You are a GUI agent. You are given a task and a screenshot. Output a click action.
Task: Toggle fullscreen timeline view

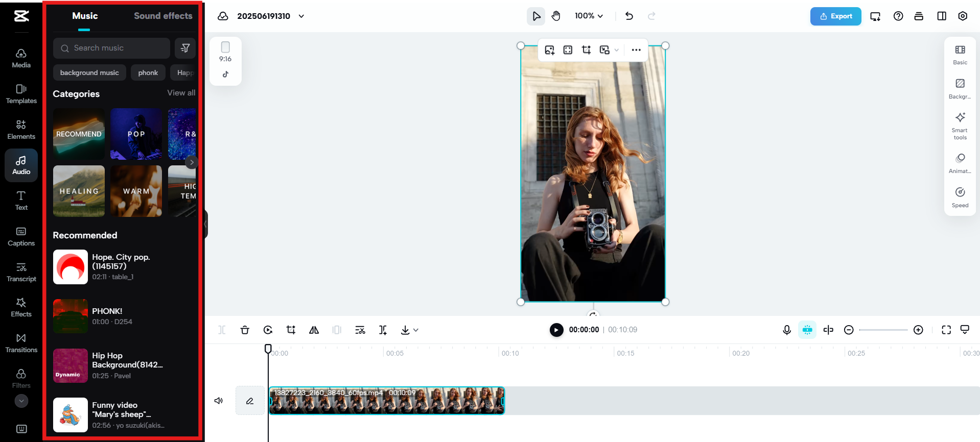click(x=946, y=330)
